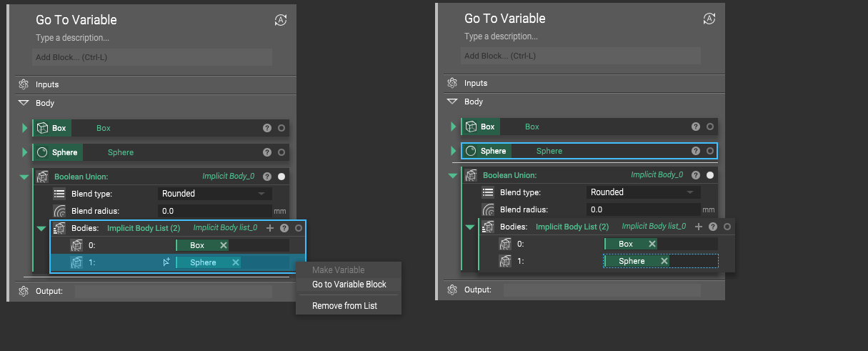Add a body with plus icon in left panel
The image size is (868, 351).
[x=270, y=228]
